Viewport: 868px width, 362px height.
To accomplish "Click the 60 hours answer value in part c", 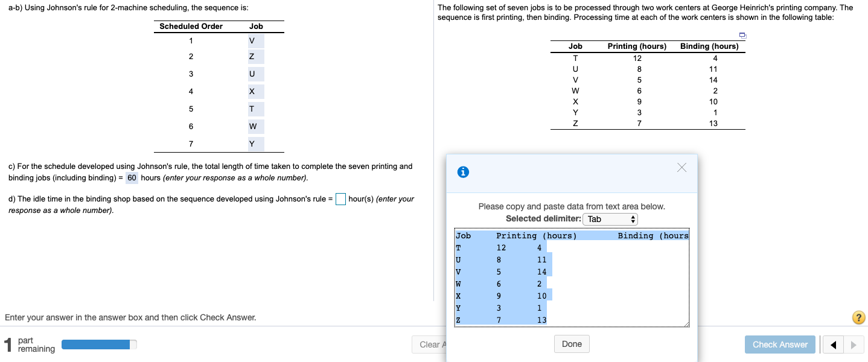I will pyautogui.click(x=131, y=177).
